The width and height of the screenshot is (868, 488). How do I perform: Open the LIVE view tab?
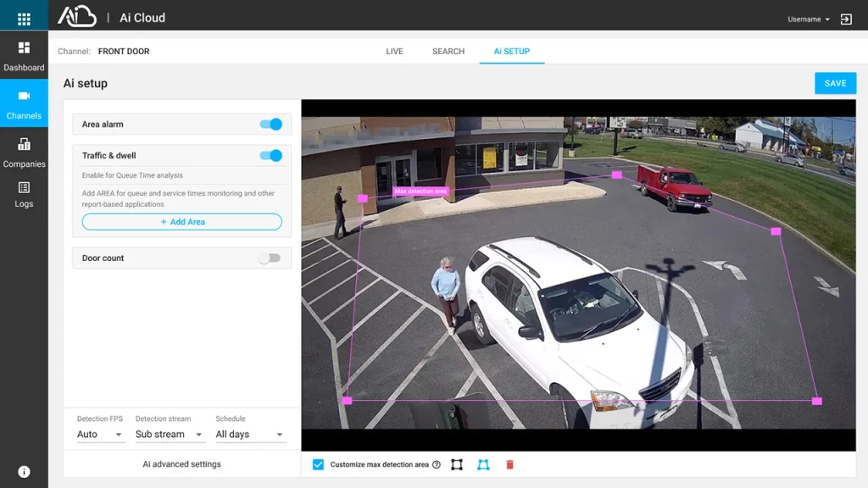394,52
